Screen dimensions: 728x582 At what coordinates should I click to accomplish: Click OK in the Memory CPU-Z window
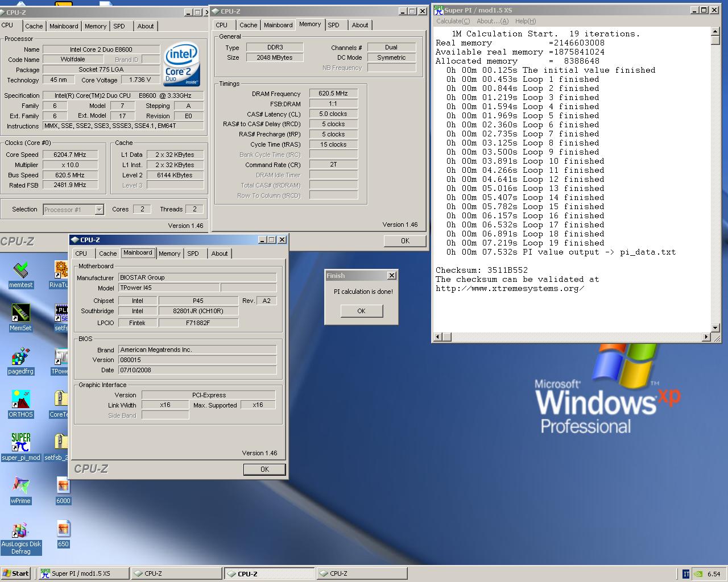[405, 240]
